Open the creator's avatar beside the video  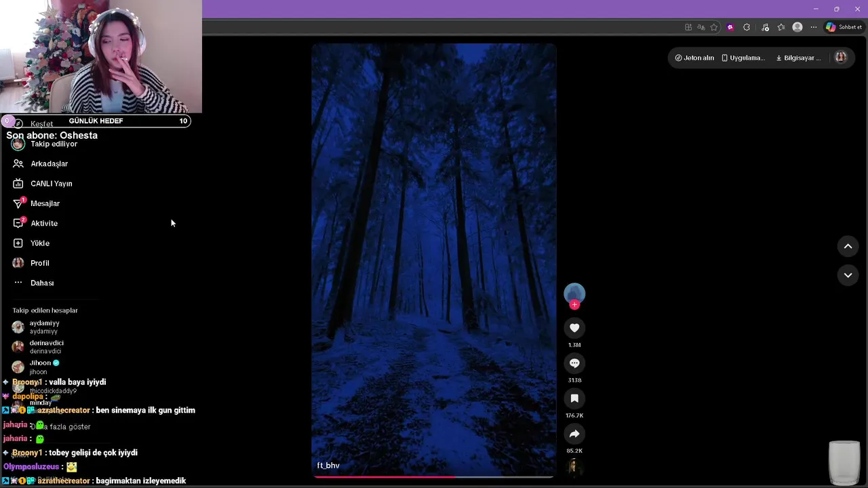pos(574,293)
